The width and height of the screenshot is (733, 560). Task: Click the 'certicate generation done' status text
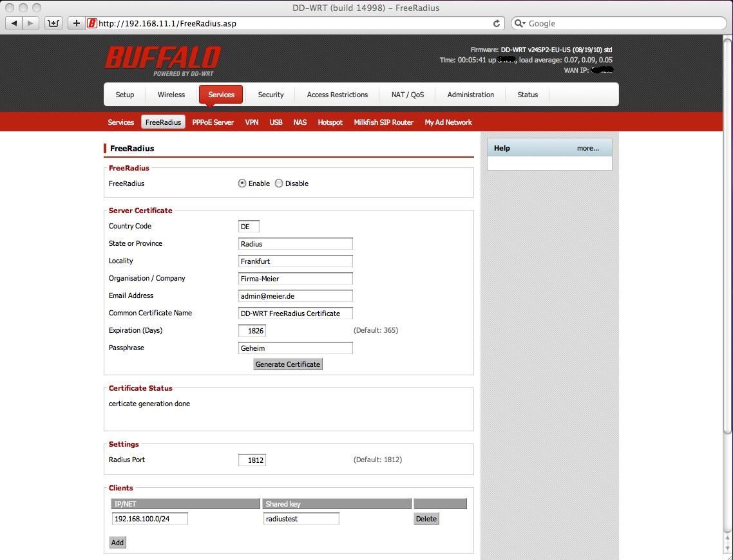pyautogui.click(x=149, y=404)
